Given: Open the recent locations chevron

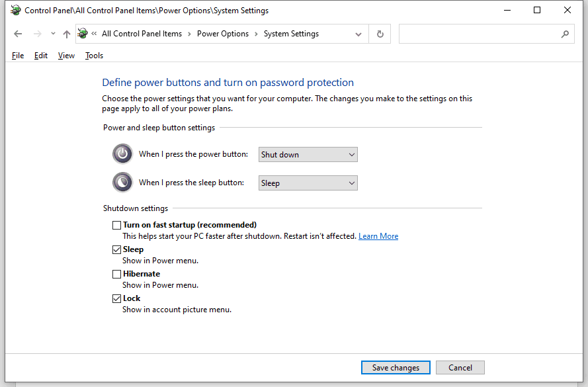Looking at the screenshot, I should (x=53, y=34).
